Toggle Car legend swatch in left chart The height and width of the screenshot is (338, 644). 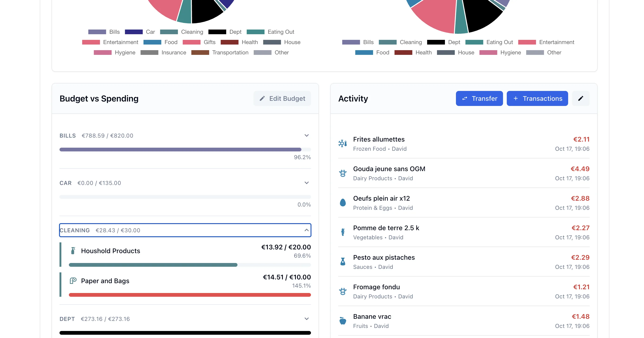click(134, 32)
